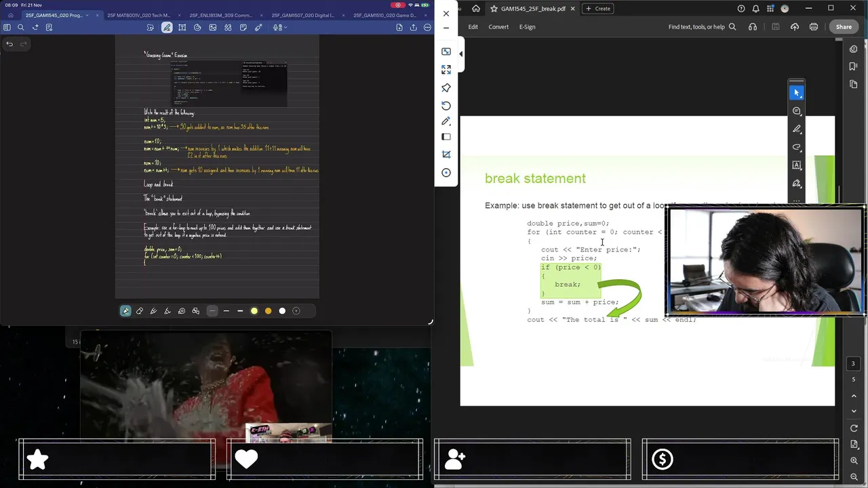Click the Find text, tools, or help field
The height and width of the screenshot is (488, 868).
[702, 27]
